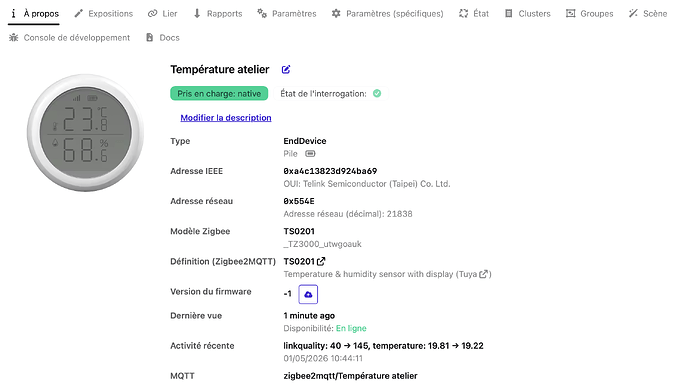690x388 pixels.
Task: Click the firmware version -1 value
Action: pyautogui.click(x=287, y=294)
